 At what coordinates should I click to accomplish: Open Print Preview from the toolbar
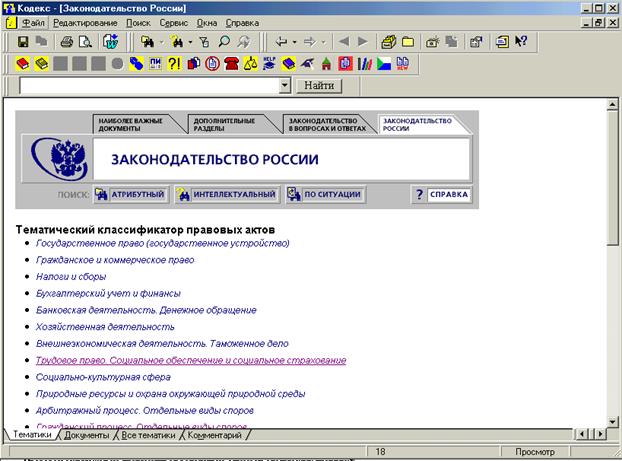tap(85, 42)
